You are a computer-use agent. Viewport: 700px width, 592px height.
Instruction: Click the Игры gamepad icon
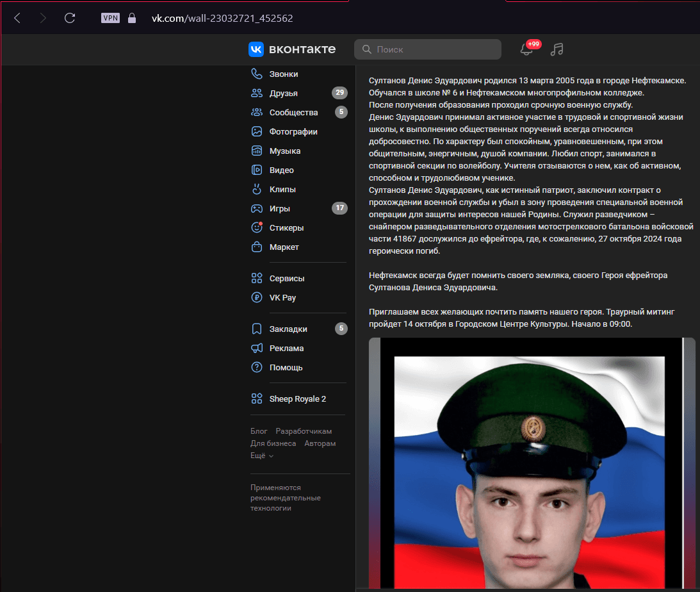coord(257,208)
